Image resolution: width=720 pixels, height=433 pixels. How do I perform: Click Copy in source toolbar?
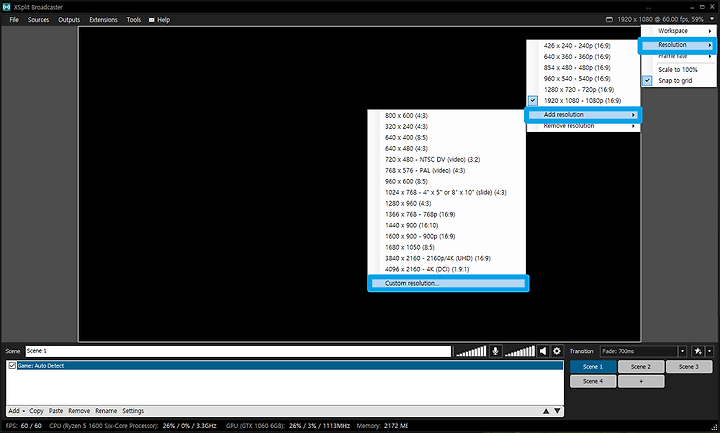[36, 411]
